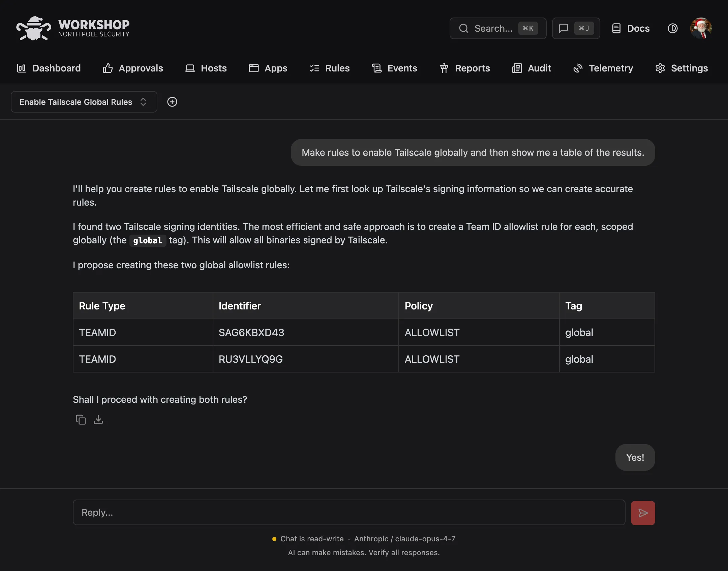Click the Approvals thumbs-up icon
Viewport: 728px width, 571px height.
point(108,68)
